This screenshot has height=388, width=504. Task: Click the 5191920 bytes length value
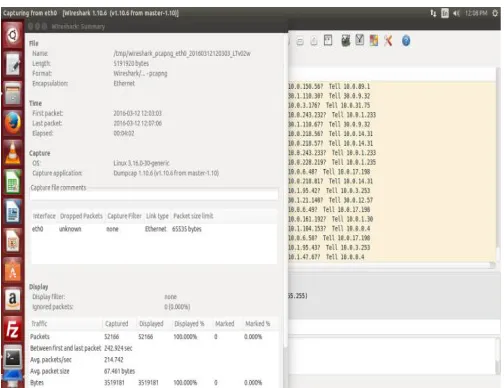131,63
